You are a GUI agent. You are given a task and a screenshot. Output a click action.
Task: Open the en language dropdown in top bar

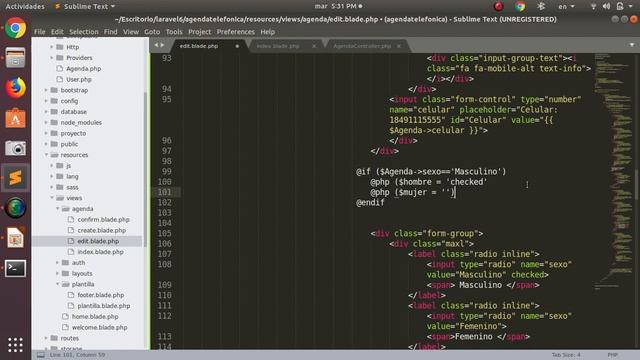click(x=566, y=7)
